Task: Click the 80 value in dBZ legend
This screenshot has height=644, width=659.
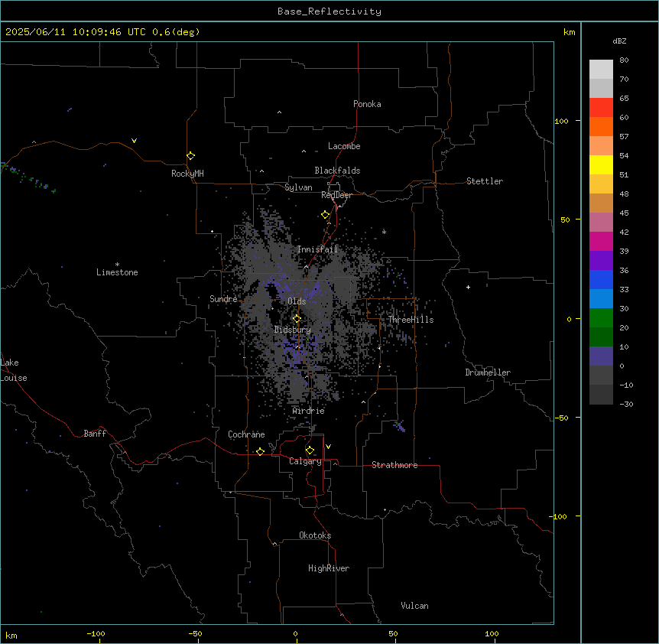Action: pyautogui.click(x=624, y=60)
